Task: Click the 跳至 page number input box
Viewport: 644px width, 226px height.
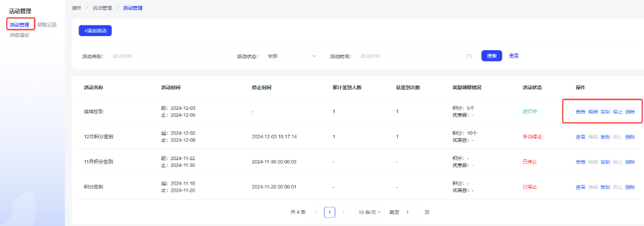Action: [411, 212]
